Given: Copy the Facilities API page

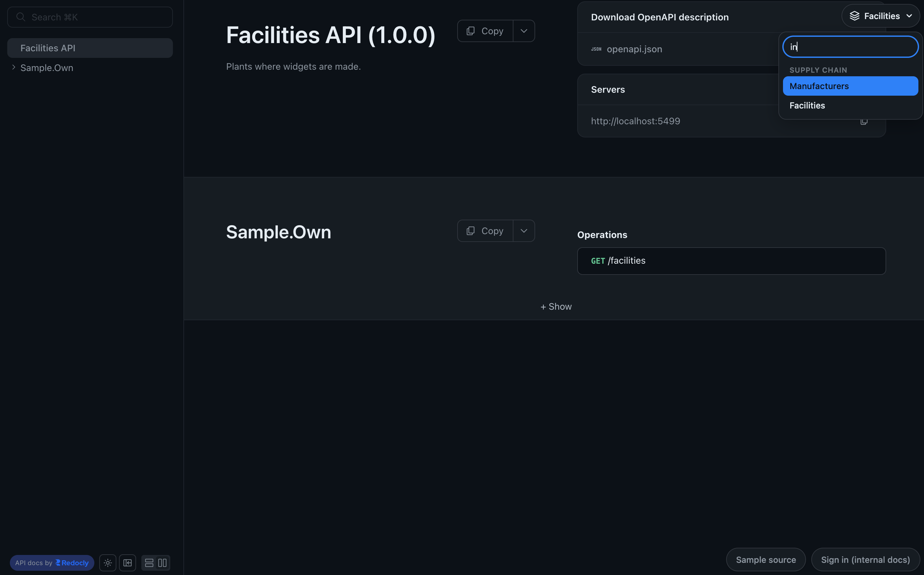Looking at the screenshot, I should [485, 31].
